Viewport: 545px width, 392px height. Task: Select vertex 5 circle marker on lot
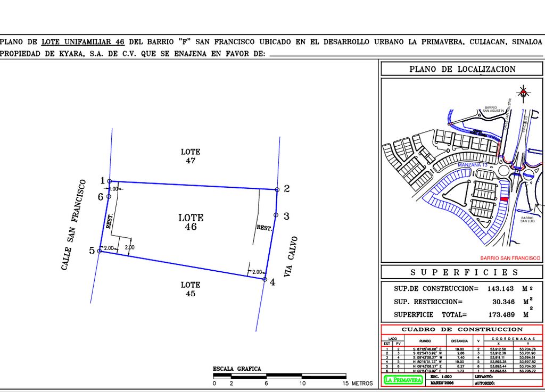[x=100, y=251]
